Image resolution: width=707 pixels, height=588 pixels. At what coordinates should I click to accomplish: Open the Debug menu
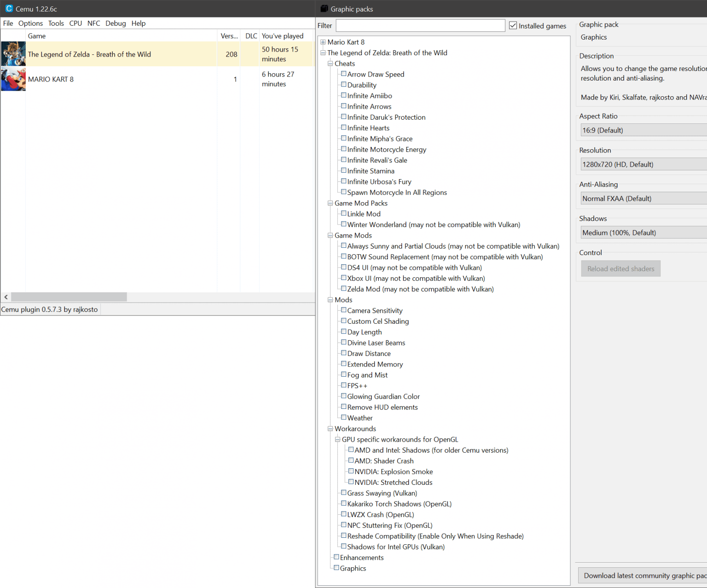[116, 23]
